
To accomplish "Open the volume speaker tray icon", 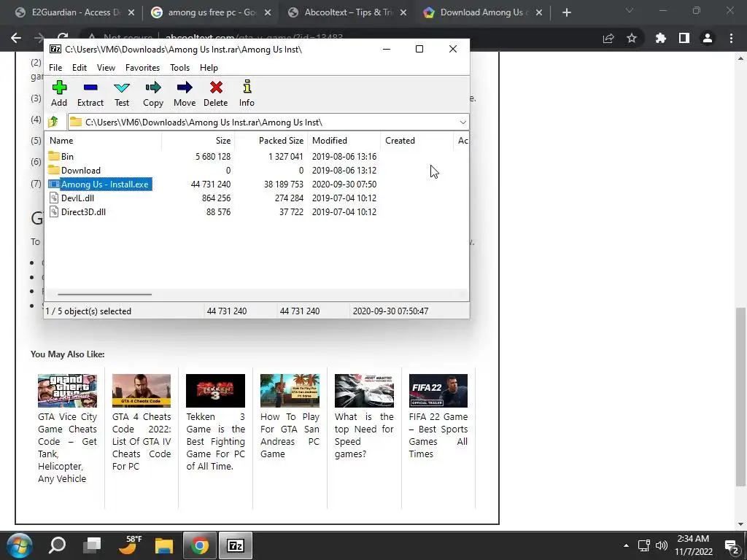I will pyautogui.click(x=661, y=545).
